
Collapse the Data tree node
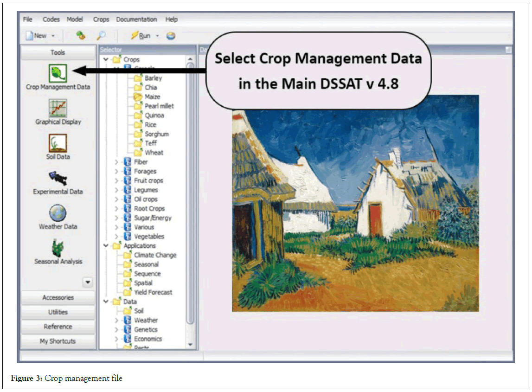click(x=106, y=302)
